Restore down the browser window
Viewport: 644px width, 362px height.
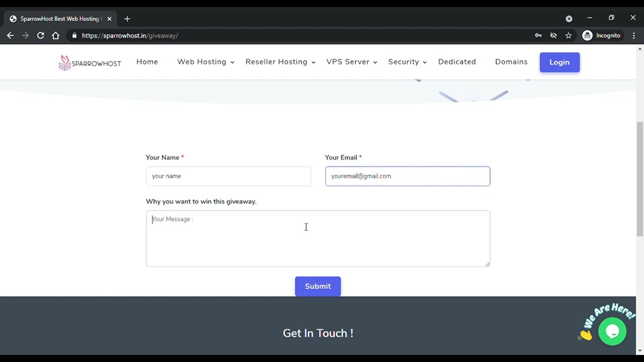click(611, 18)
